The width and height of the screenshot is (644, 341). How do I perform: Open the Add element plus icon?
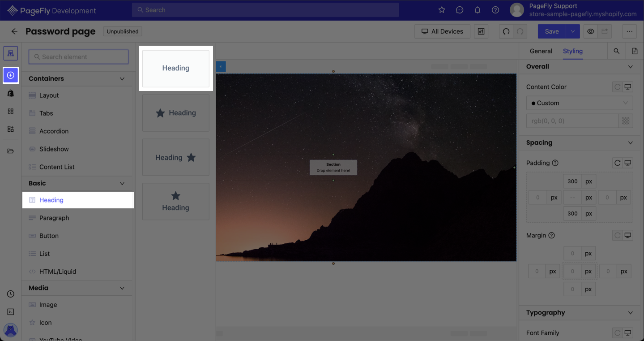pyautogui.click(x=11, y=75)
